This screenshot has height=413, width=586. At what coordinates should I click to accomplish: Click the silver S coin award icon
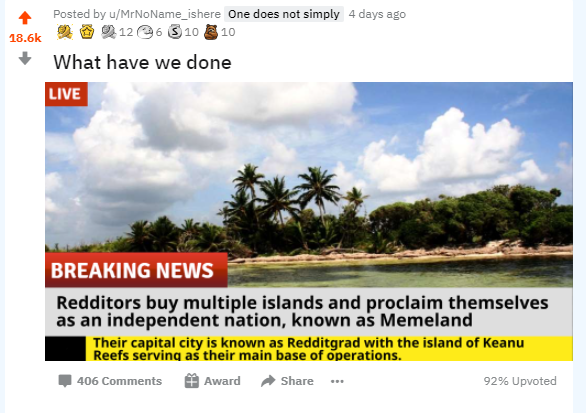175,32
